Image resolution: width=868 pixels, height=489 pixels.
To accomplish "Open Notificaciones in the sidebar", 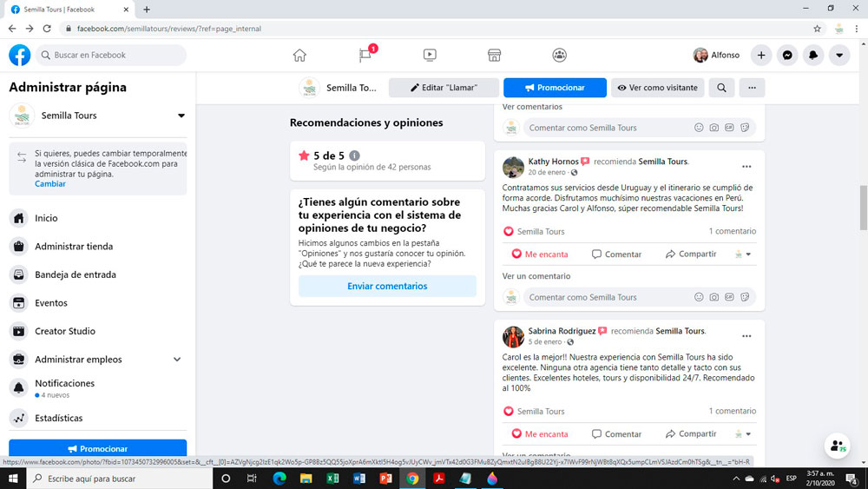I will pos(97,388).
